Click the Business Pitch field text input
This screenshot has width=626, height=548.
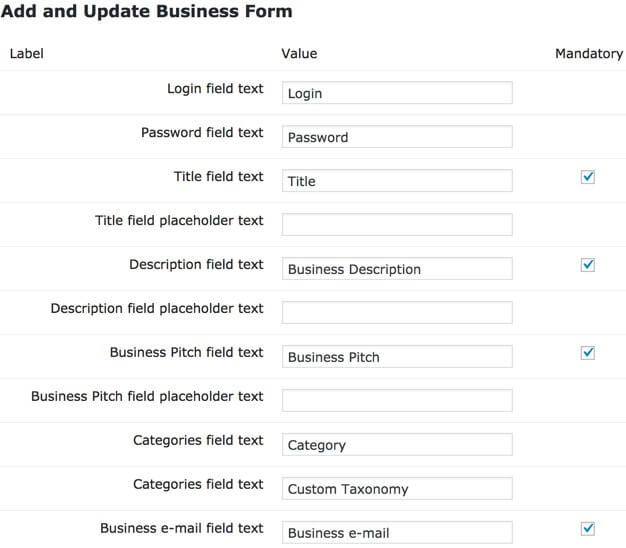[x=397, y=357]
